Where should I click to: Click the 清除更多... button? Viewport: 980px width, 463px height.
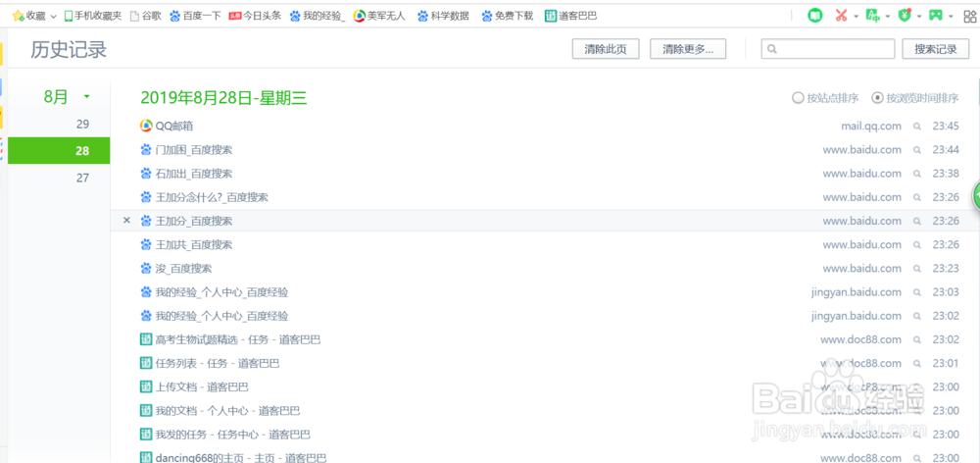tap(688, 49)
